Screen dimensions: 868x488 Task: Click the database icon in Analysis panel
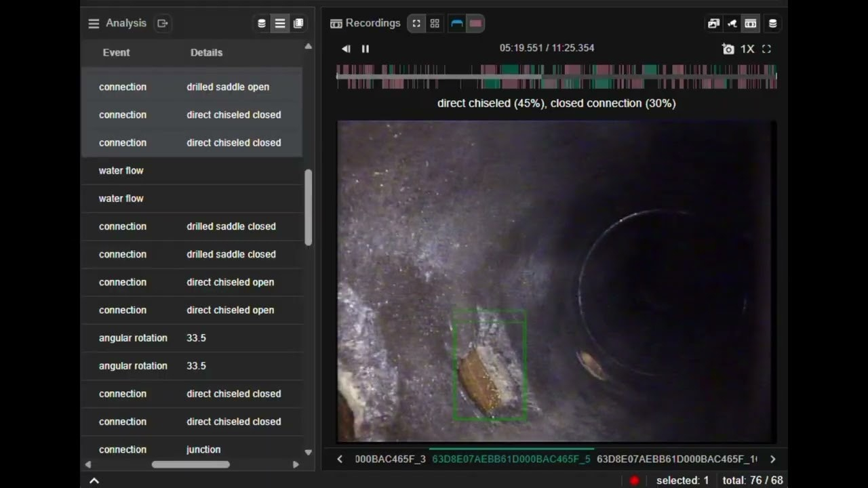[x=262, y=24]
